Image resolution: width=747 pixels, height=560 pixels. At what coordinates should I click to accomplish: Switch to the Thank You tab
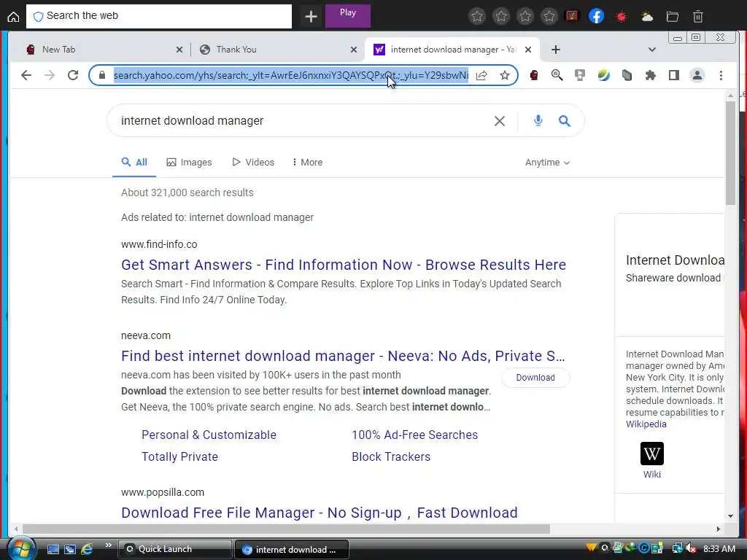pos(276,50)
